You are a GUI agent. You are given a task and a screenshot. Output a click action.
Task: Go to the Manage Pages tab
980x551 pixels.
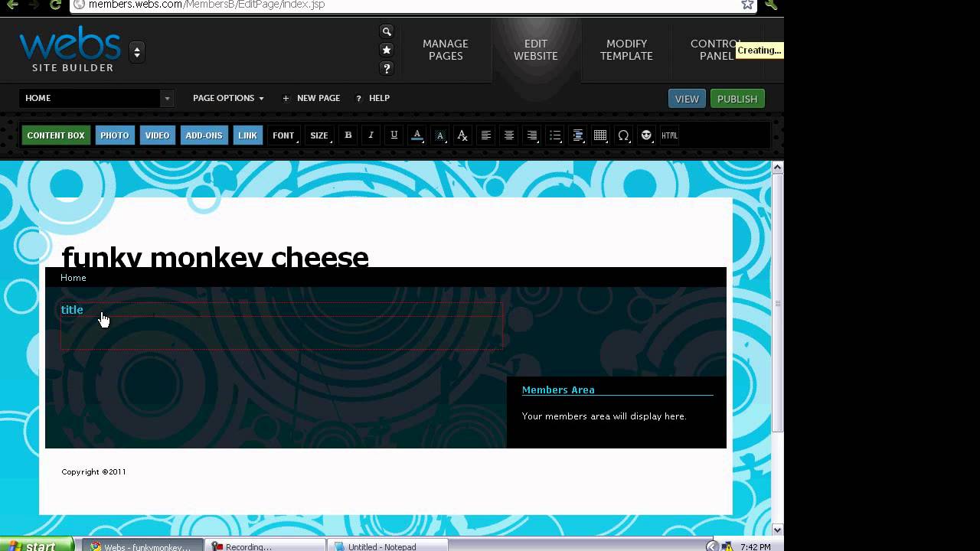(x=446, y=50)
